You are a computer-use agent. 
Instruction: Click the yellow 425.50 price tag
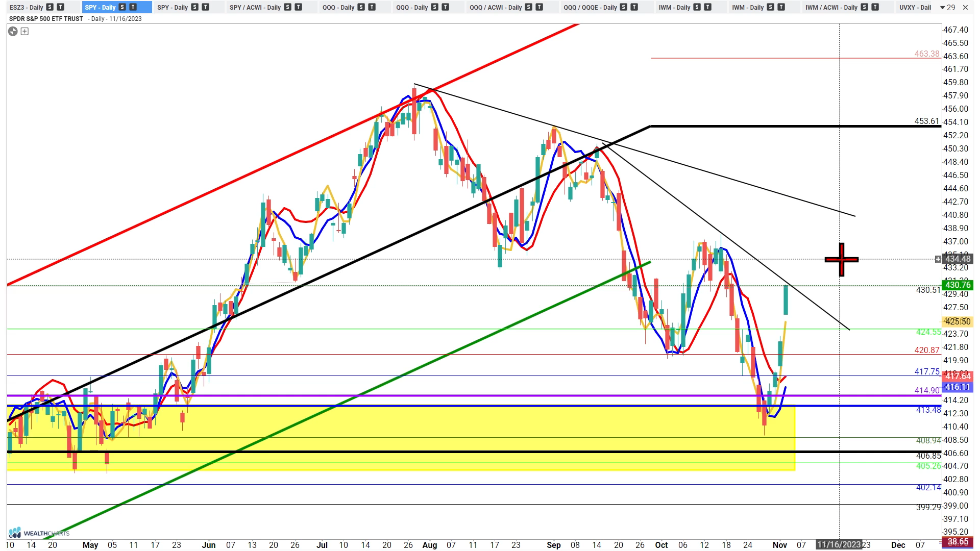click(x=958, y=321)
